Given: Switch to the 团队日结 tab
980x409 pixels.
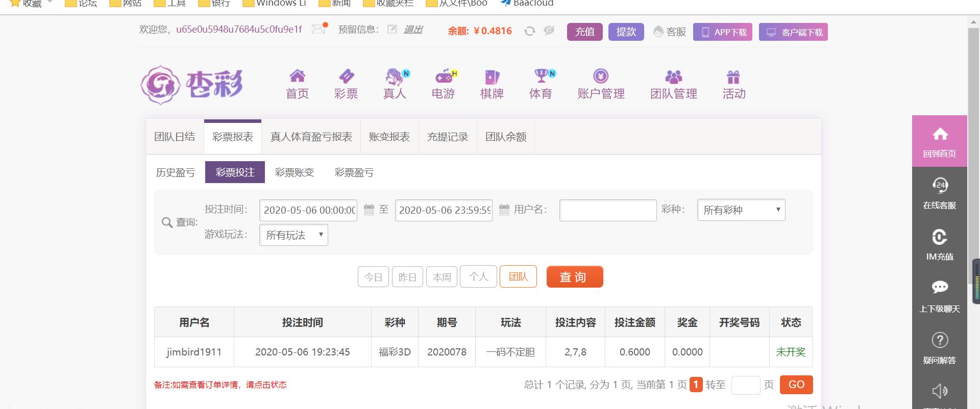Looking at the screenshot, I should (175, 137).
